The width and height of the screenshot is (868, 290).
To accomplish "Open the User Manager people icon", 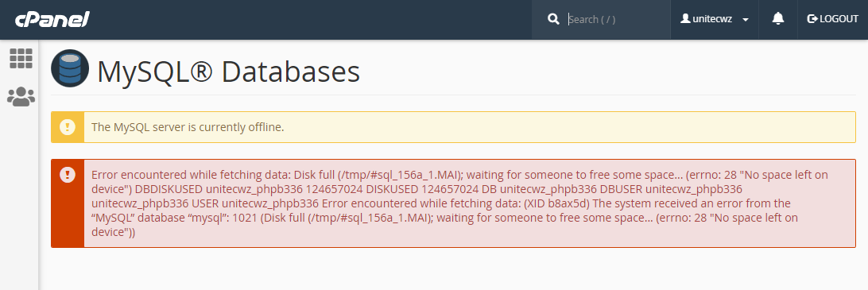I will [x=21, y=97].
